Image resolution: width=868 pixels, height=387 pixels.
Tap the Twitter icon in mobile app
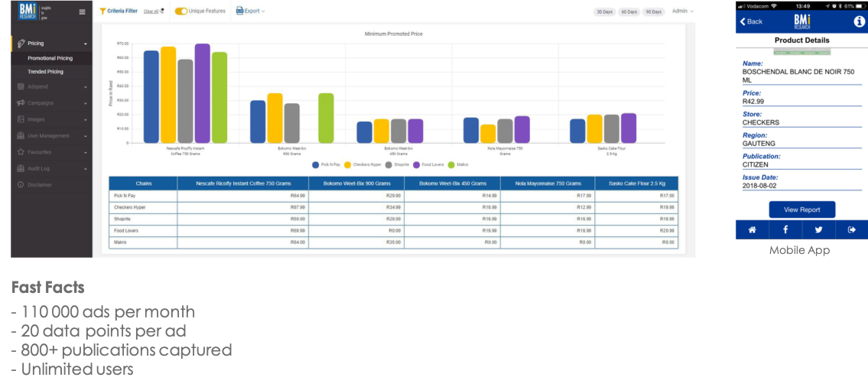[818, 230]
